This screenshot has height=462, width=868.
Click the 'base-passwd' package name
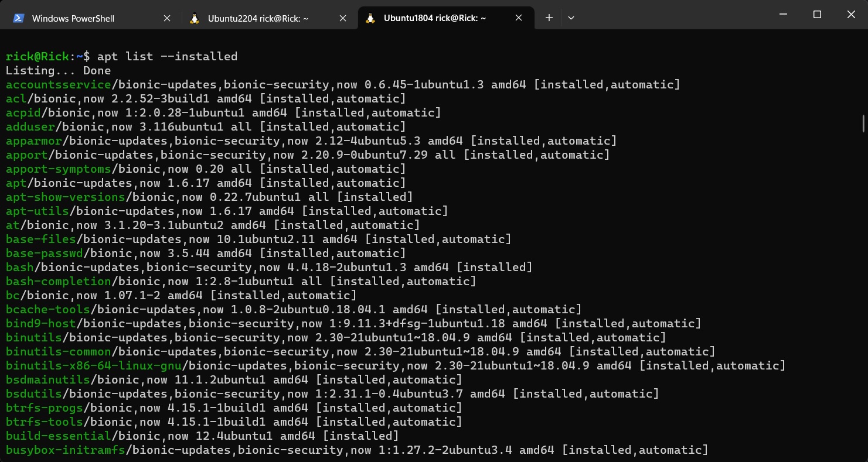(45, 254)
